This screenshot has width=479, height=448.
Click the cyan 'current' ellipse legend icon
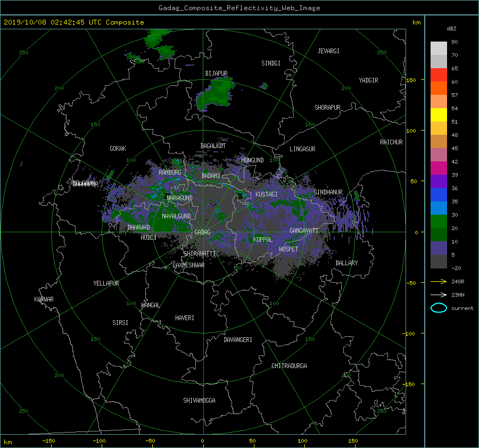(x=439, y=308)
